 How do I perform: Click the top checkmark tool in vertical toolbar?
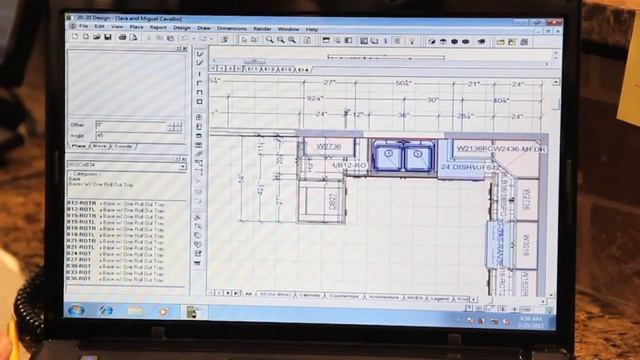(200, 53)
